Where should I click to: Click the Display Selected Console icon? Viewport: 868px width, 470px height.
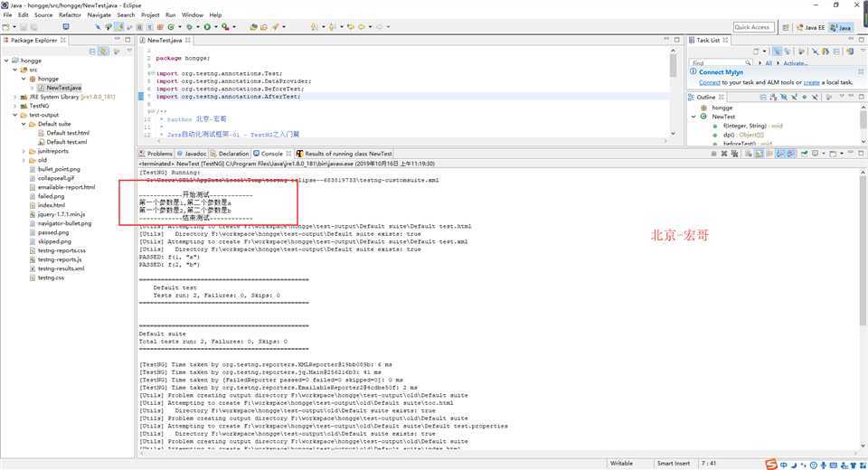click(x=816, y=154)
